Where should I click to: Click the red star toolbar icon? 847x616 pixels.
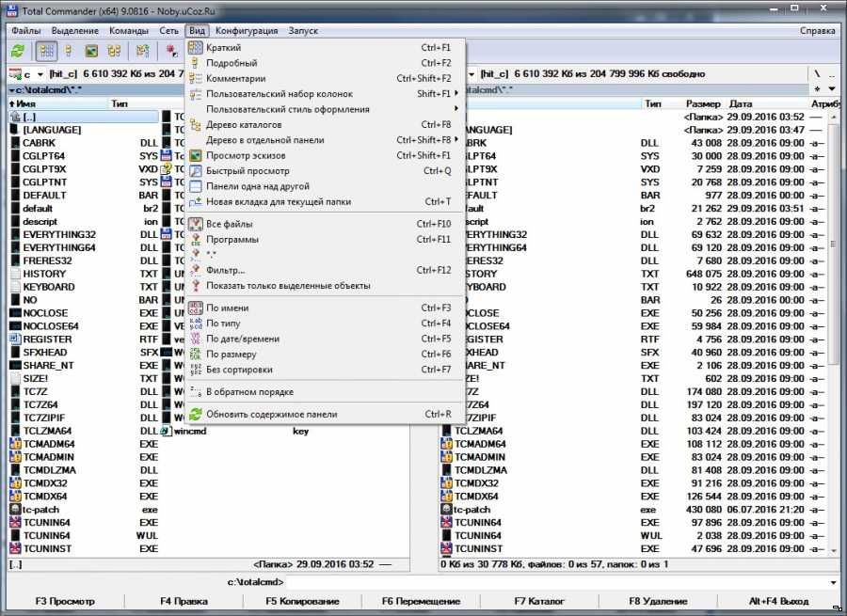(x=172, y=52)
